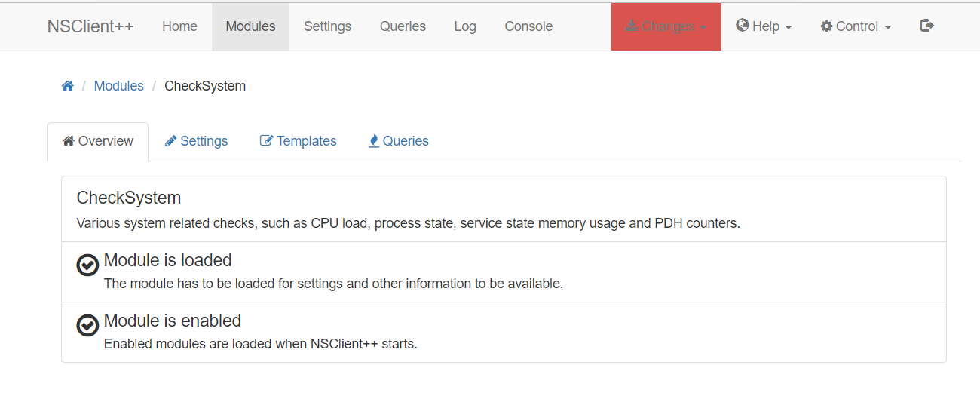The height and width of the screenshot is (405, 980).
Task: Click the CheckSystem breadcrumb text
Action: point(205,86)
